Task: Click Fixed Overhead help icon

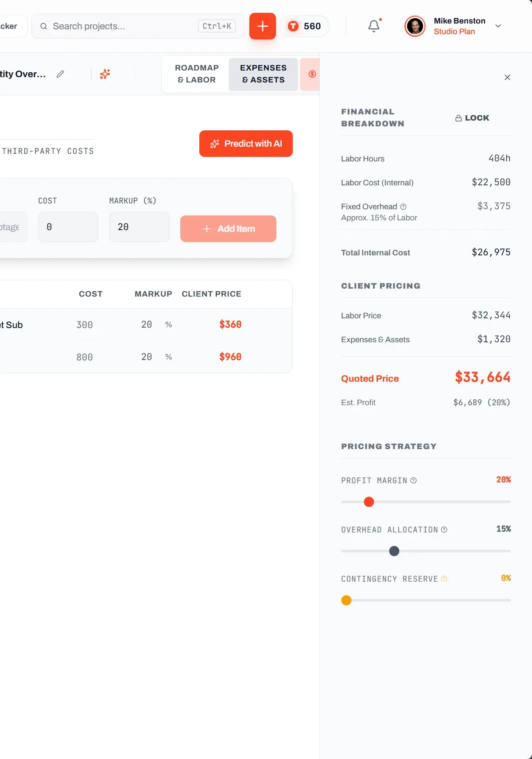Action: tap(403, 207)
